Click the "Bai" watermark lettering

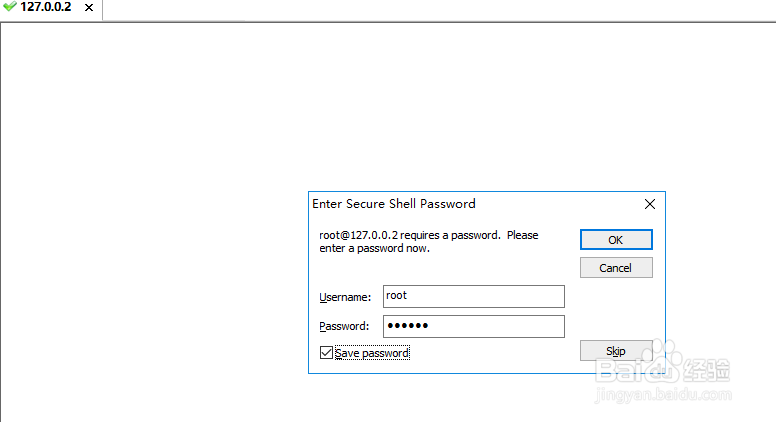click(x=620, y=370)
